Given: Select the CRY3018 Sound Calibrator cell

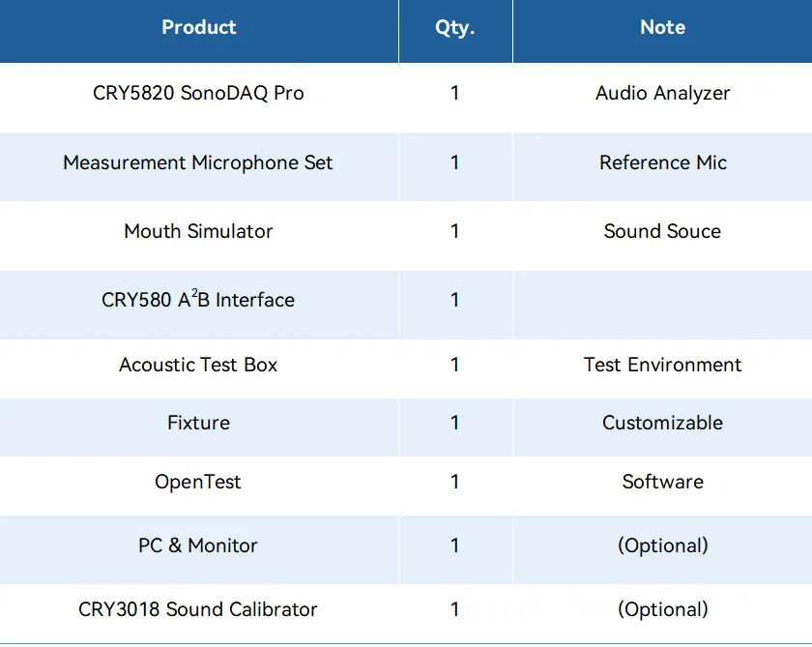Looking at the screenshot, I should (x=198, y=609).
